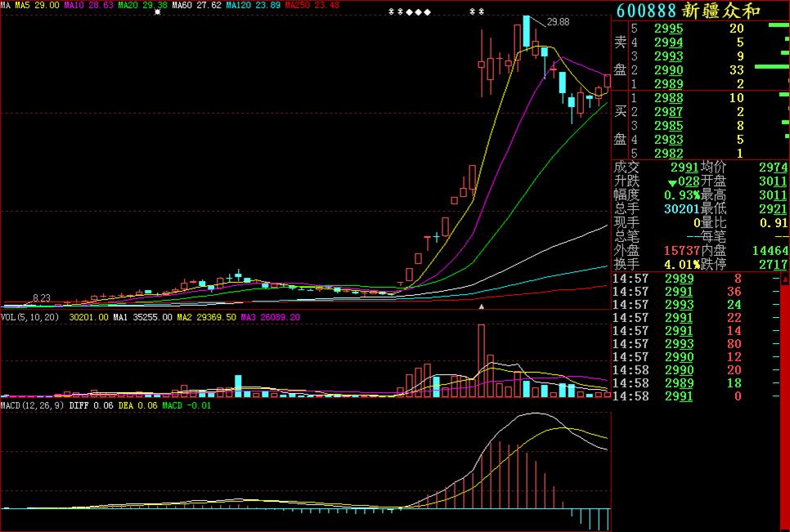
Task: Click the first white diamond event marker
Action: 409,12
